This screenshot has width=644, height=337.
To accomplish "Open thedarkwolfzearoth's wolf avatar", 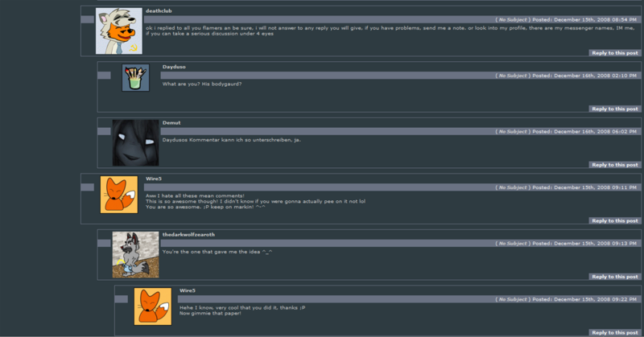I will coord(135,254).
